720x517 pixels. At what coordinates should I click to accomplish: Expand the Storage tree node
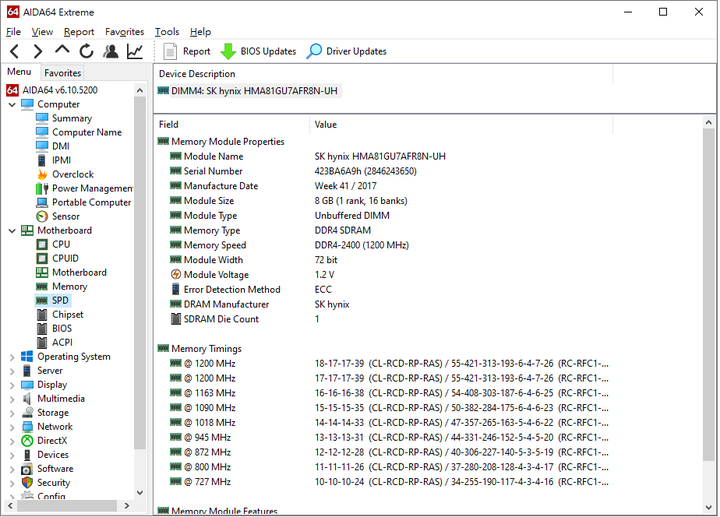point(12,413)
